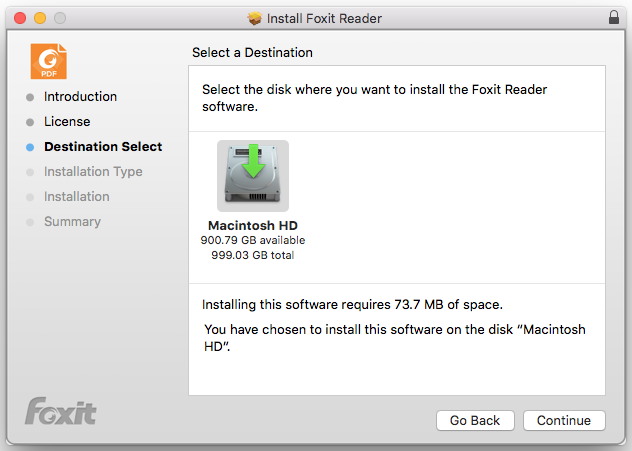
Task: Select the Macintosh HD disk icon
Action: pos(253,176)
